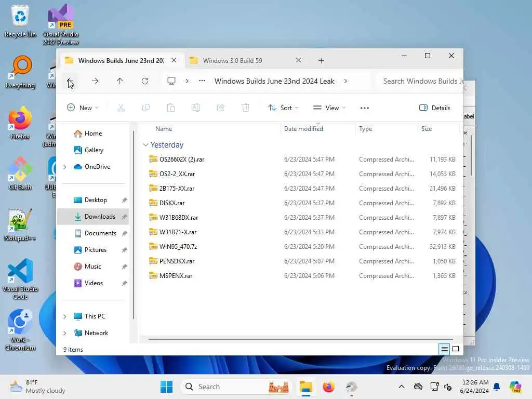Open the View dropdown menu
The width and height of the screenshot is (532, 399).
[x=329, y=108]
